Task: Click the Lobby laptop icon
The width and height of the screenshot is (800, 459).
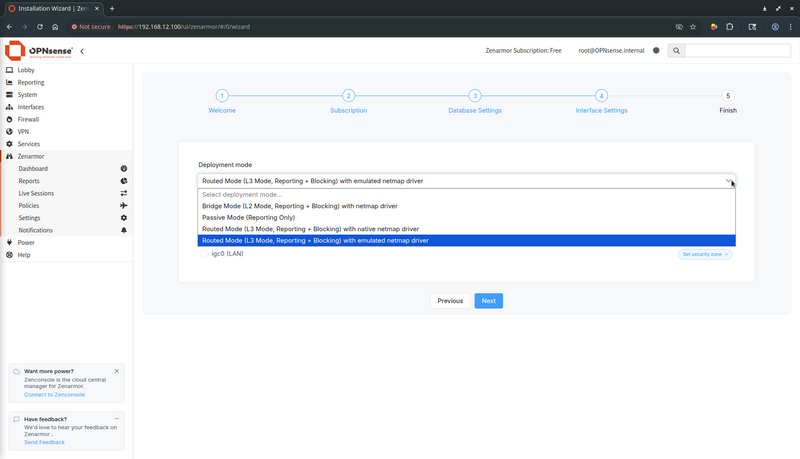Action: pos(9,70)
